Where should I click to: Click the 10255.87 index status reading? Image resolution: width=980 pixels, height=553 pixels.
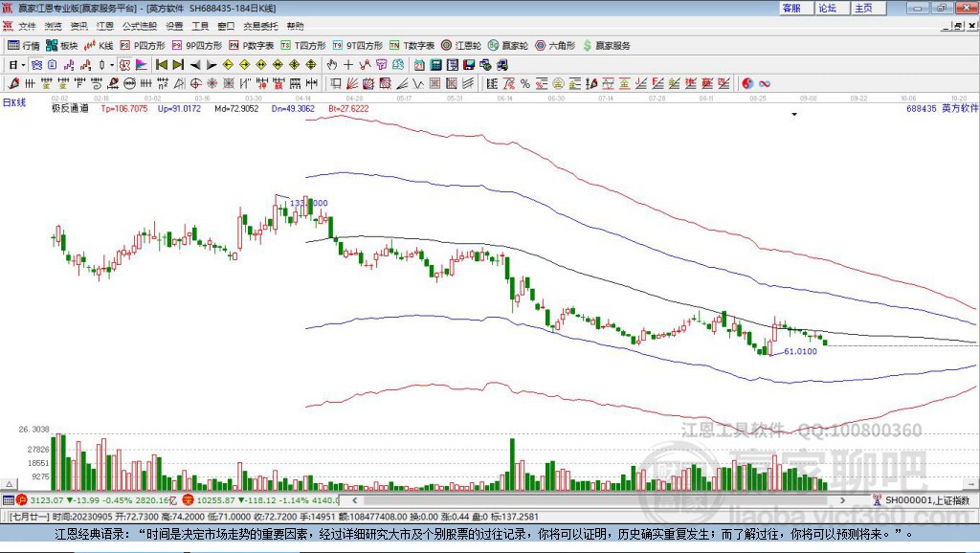click(x=216, y=500)
